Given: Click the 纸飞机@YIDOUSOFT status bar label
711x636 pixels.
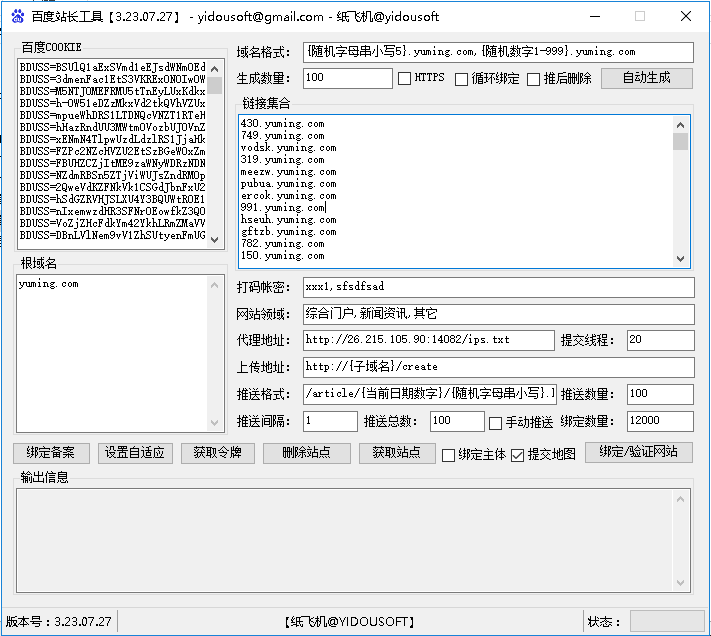Looking at the screenshot, I should tap(349, 621).
